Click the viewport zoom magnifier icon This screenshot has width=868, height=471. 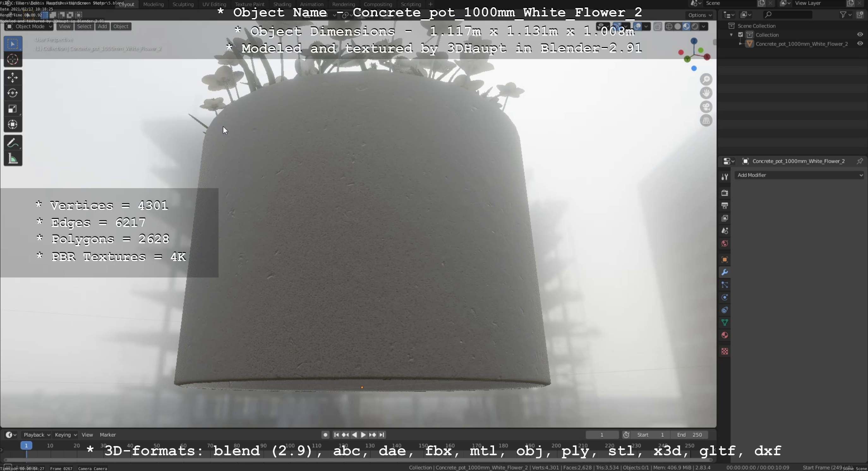pyautogui.click(x=706, y=80)
